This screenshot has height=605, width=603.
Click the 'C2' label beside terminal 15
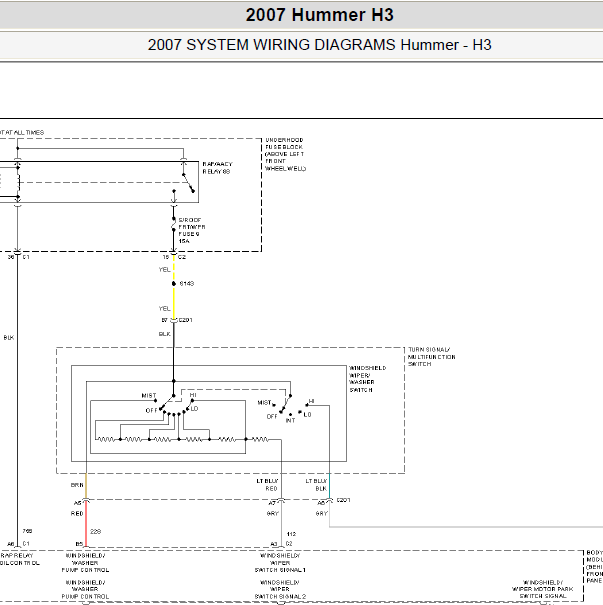coord(182,257)
